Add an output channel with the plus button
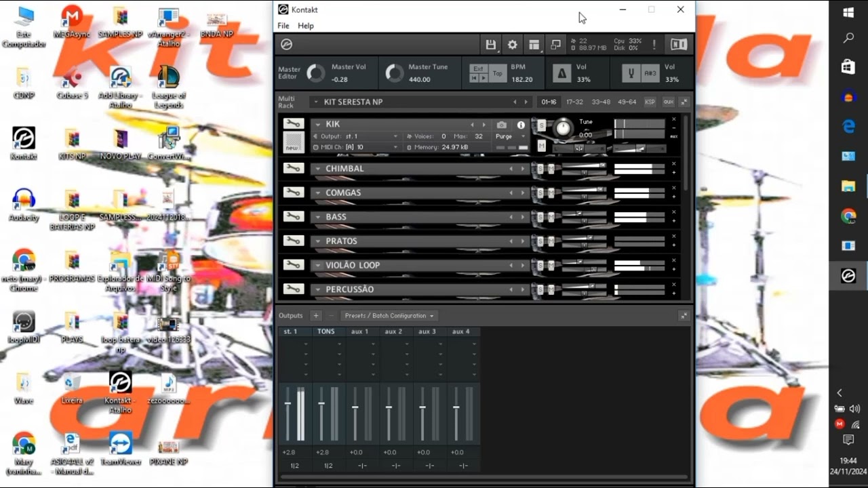 [x=315, y=316]
